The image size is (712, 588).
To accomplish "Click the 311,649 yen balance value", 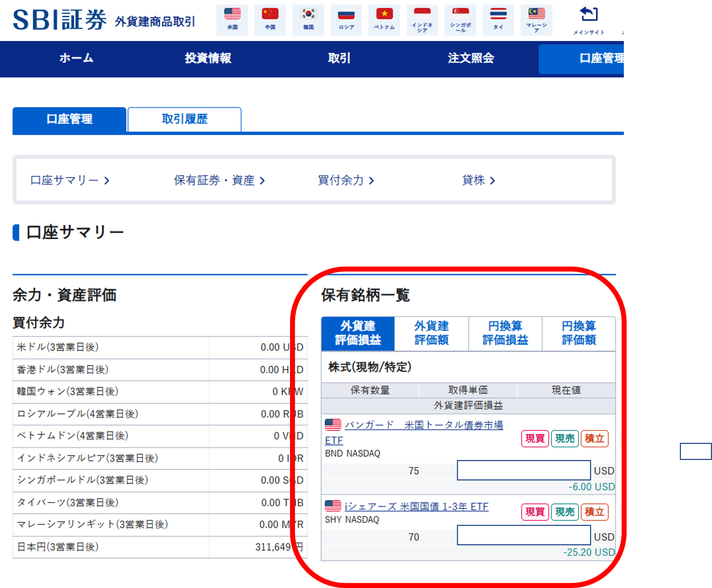I will [x=279, y=547].
